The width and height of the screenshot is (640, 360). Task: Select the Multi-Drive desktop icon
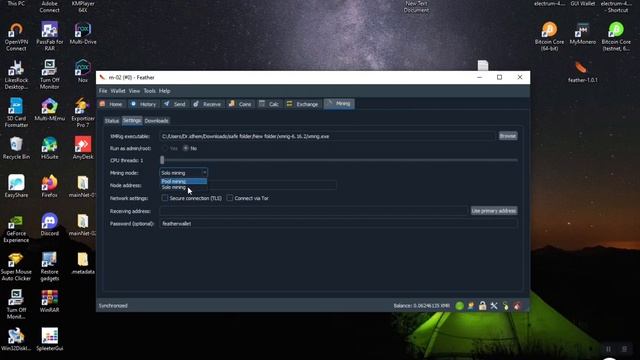coord(83,33)
